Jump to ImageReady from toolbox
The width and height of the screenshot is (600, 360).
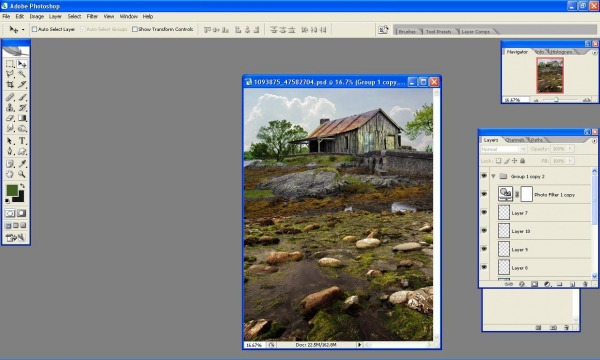[x=16, y=238]
